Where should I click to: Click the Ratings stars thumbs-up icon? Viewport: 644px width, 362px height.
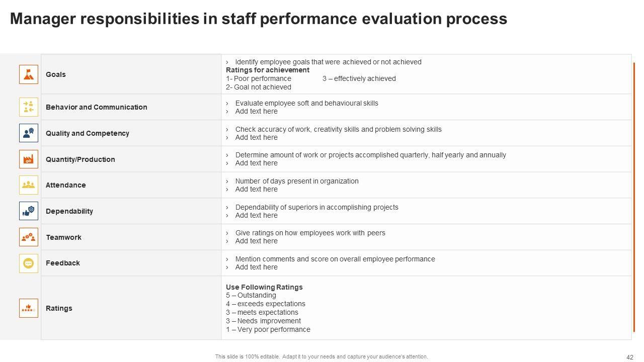pos(29,308)
